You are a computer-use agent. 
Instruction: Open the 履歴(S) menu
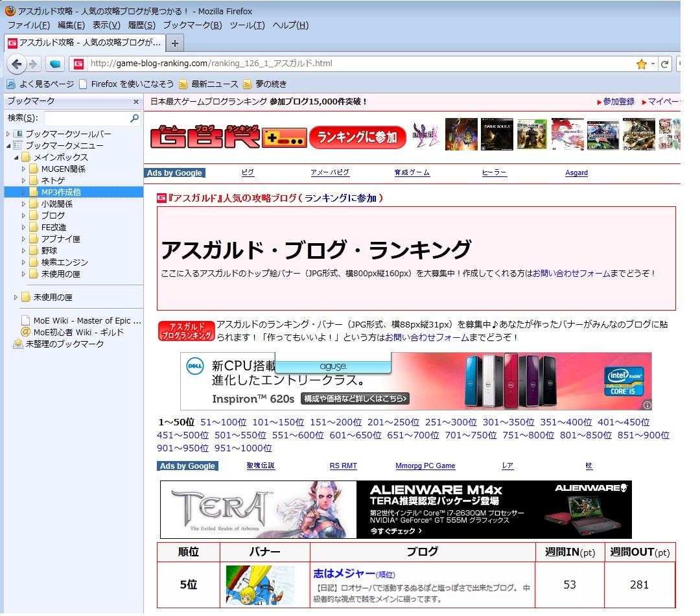(141, 25)
